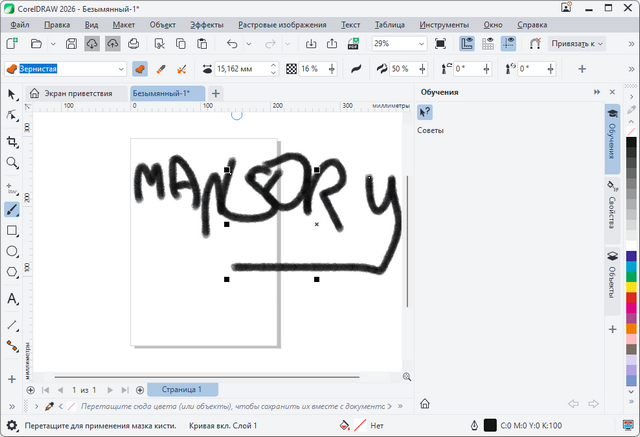
Task: Toggle snapping off button
Action: click(x=535, y=44)
